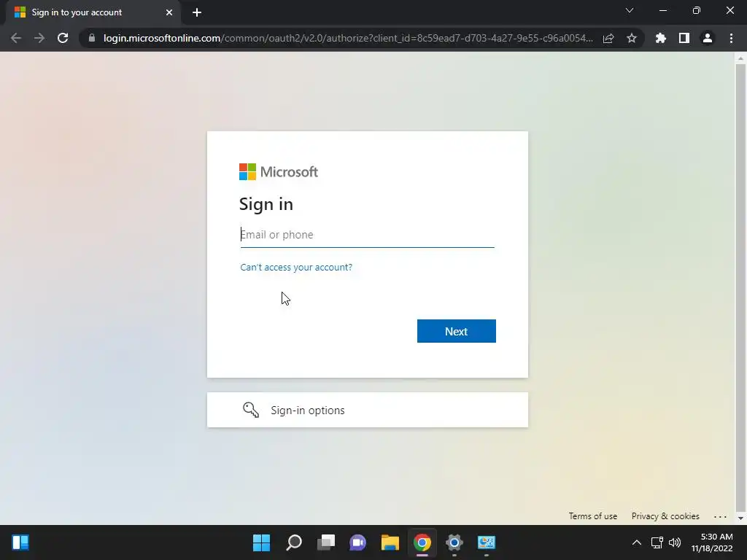This screenshot has height=560, width=747.
Task: Open Sign-in options
Action: [x=368, y=410]
